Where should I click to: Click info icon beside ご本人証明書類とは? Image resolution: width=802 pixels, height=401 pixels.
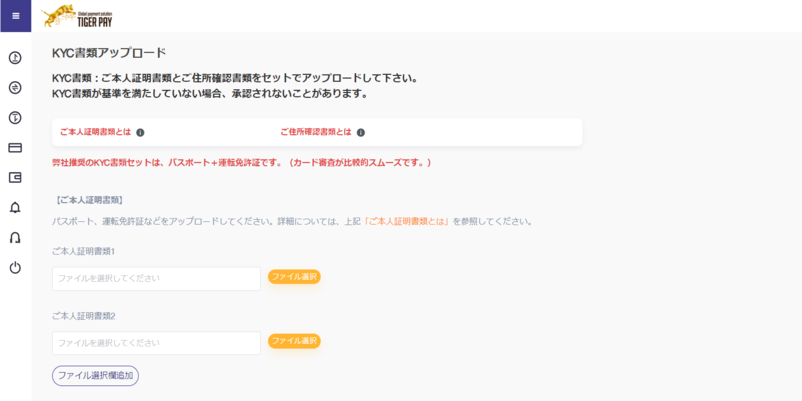point(140,132)
